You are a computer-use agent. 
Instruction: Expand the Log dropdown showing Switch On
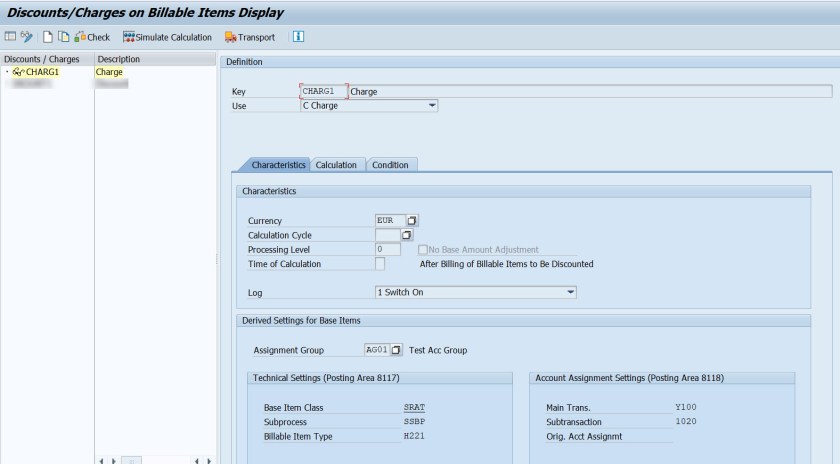571,292
